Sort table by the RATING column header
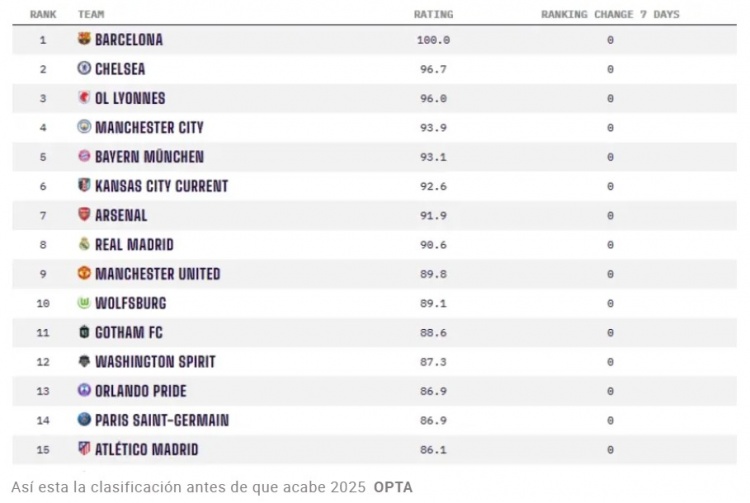Viewport: 750px width, 503px height. pyautogui.click(x=433, y=15)
